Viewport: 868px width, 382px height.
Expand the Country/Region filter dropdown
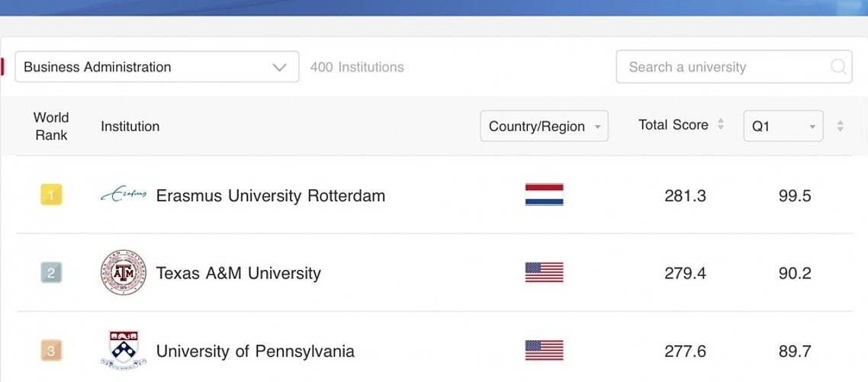pos(544,127)
